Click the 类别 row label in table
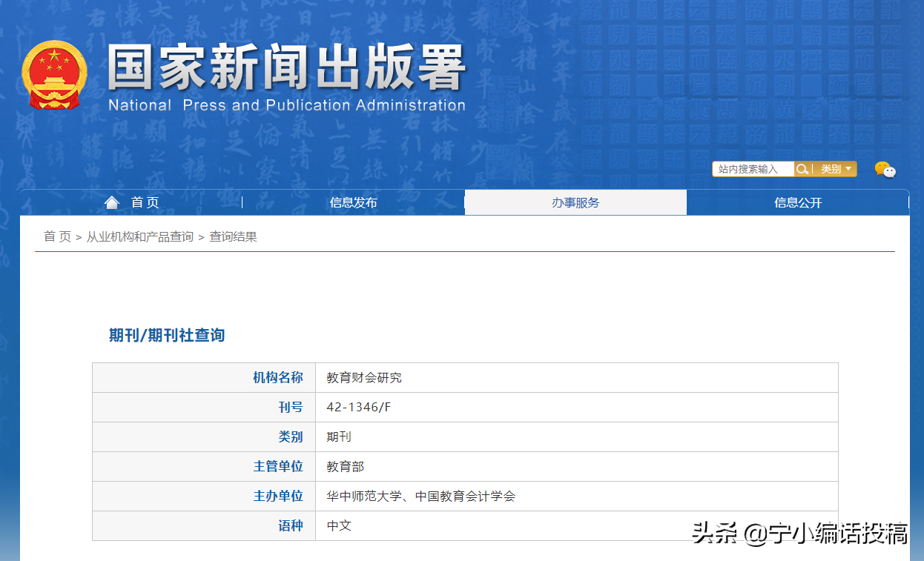This screenshot has width=924, height=561. (204, 437)
